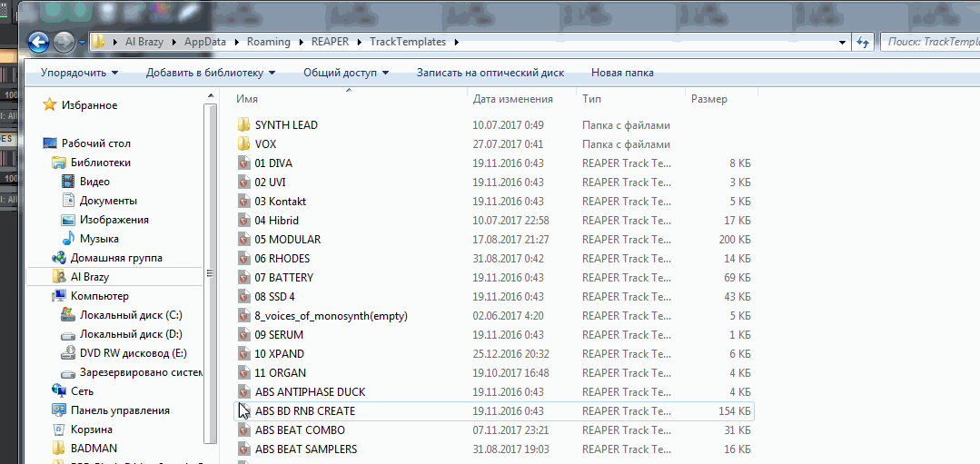980x464 pixels.
Task: Click TrackTemplates breadcrumb segment
Action: [408, 42]
